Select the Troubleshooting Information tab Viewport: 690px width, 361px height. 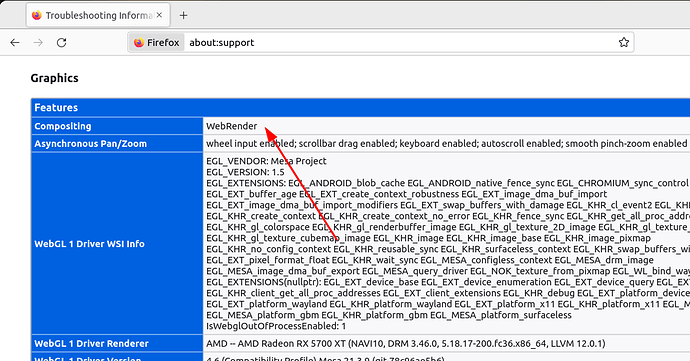(x=99, y=15)
